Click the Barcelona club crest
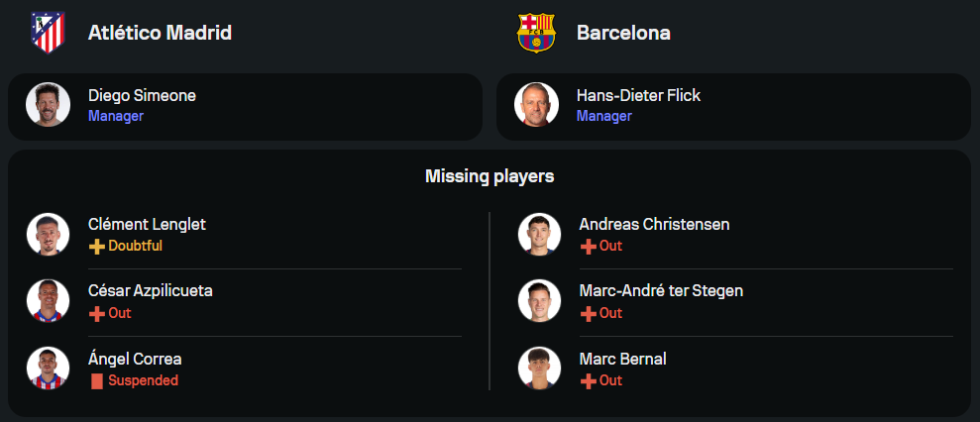 click(536, 33)
